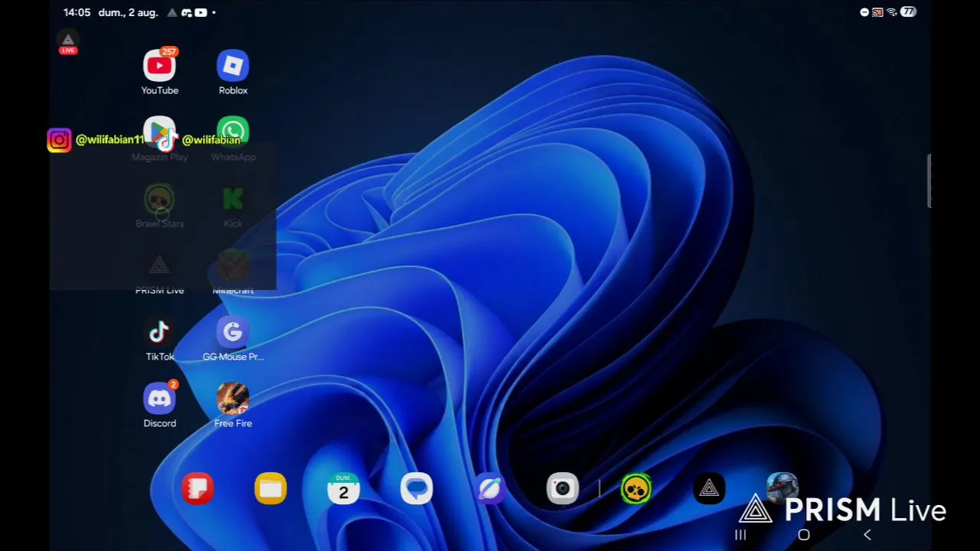
Task: Open the Discord app
Action: point(159,399)
